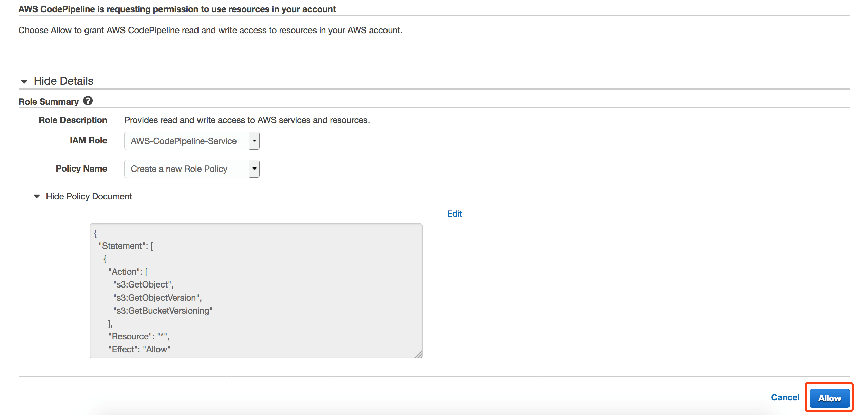Click the "Resource": "*" policy line
Screen dimensions: 868x415
pos(139,336)
